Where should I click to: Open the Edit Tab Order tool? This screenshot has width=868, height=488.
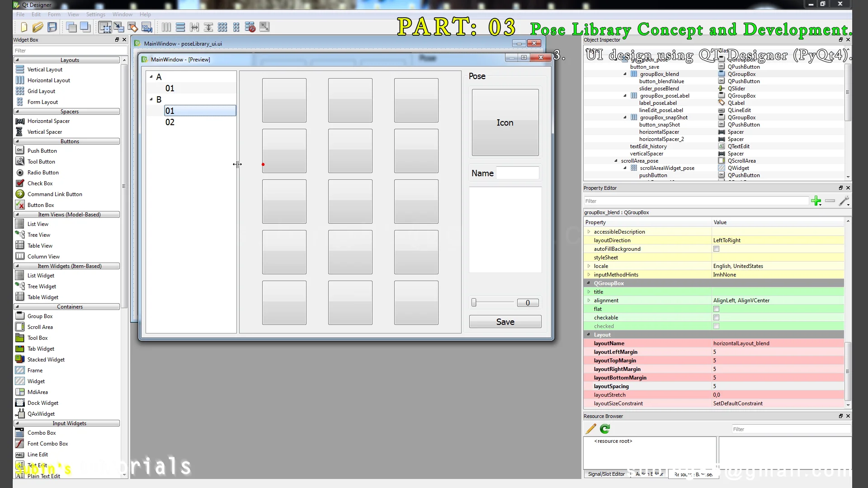[x=146, y=27]
